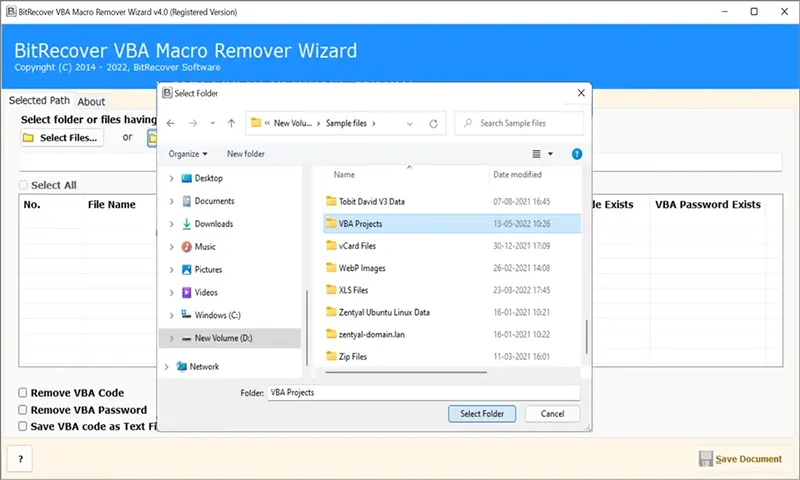
Task: Open the view options dropdown arrow
Action: click(550, 154)
